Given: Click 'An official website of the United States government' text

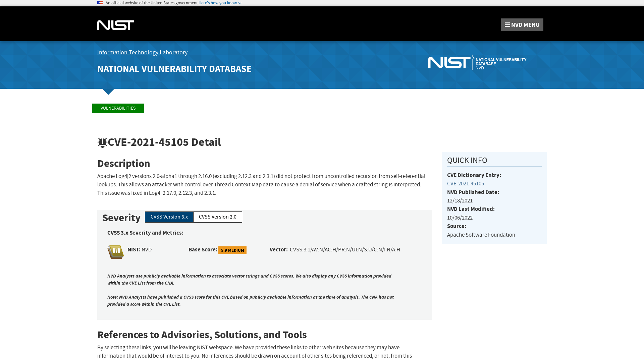Looking at the screenshot, I should pos(152,3).
